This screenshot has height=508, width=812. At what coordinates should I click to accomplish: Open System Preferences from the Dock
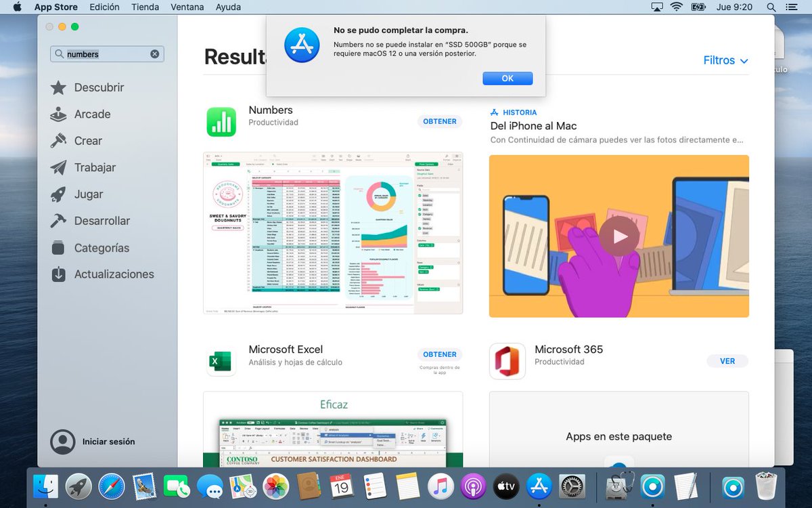(572, 486)
